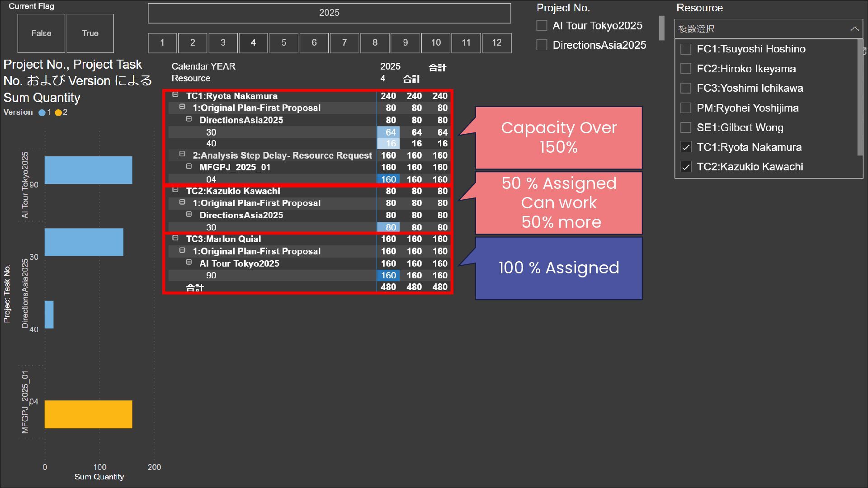The width and height of the screenshot is (868, 488).
Task: Collapse the TC3:Marlon Quial row
Action: click(175, 238)
